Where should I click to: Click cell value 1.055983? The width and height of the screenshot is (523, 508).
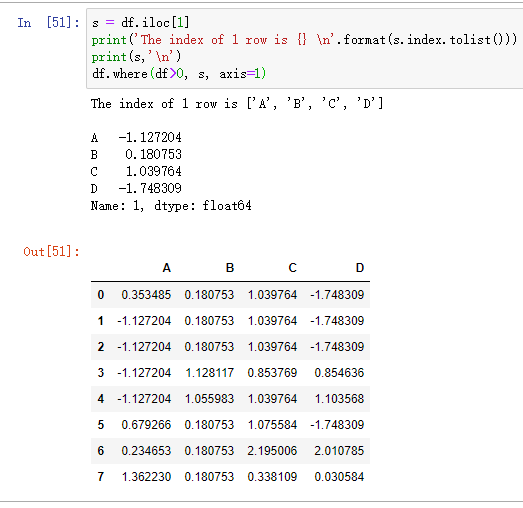click(209, 399)
